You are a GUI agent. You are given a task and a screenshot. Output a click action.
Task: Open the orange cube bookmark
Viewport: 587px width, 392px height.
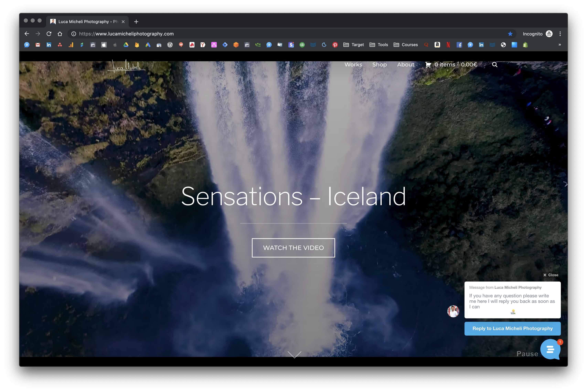click(236, 45)
